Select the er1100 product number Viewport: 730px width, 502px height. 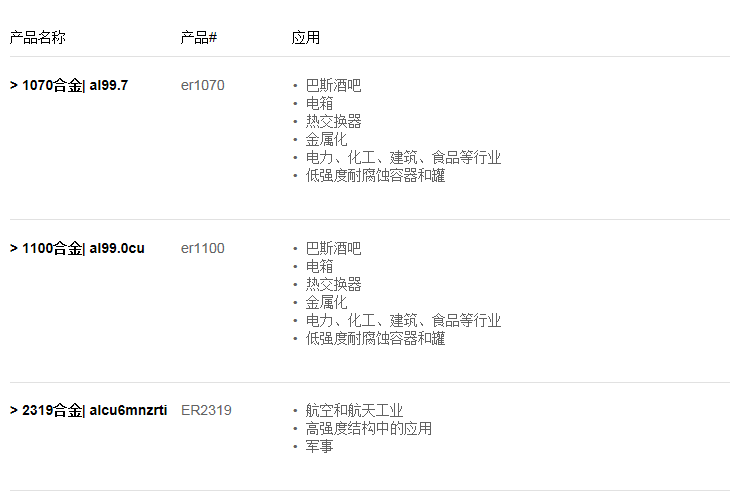[203, 248]
